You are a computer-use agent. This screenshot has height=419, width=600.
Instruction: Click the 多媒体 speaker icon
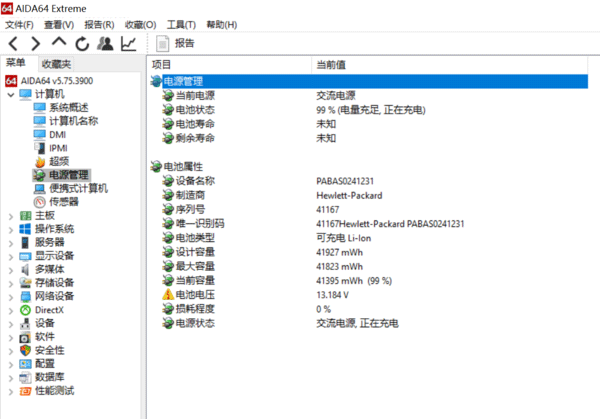coord(25,270)
